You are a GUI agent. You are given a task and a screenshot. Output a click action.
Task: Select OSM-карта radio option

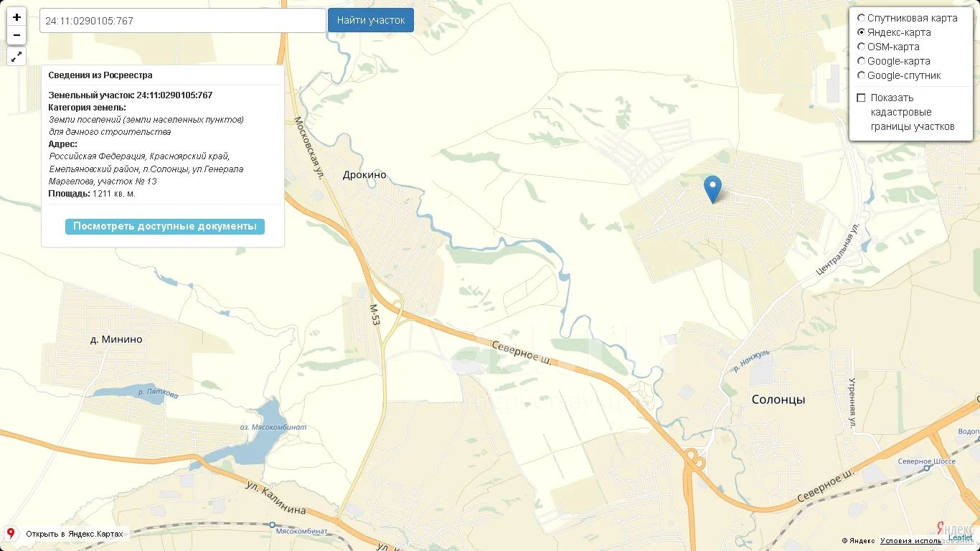click(x=862, y=47)
